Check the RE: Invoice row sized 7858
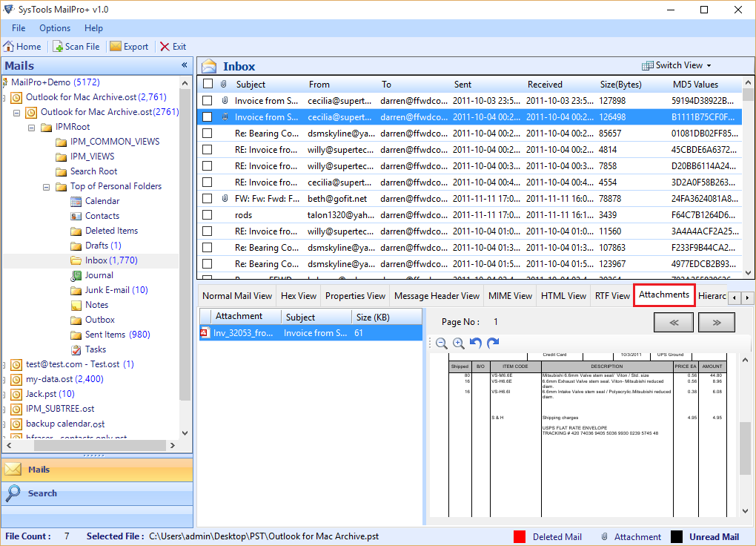The height and width of the screenshot is (546, 756). coord(208,166)
